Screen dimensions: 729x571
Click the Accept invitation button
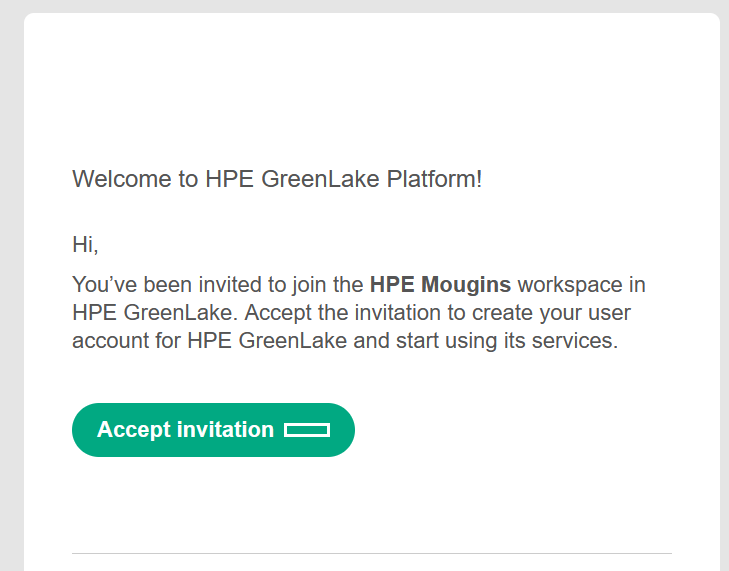click(213, 430)
